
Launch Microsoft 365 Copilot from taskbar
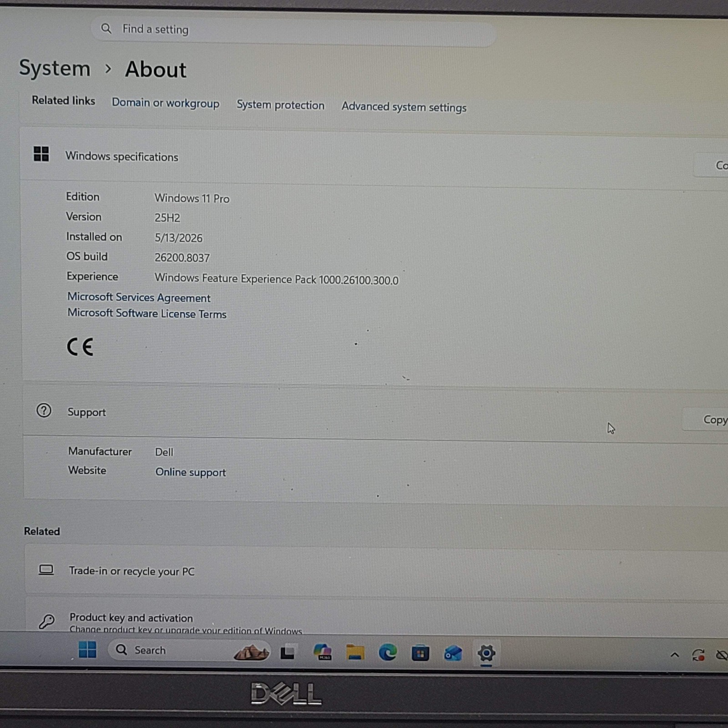[x=323, y=652]
